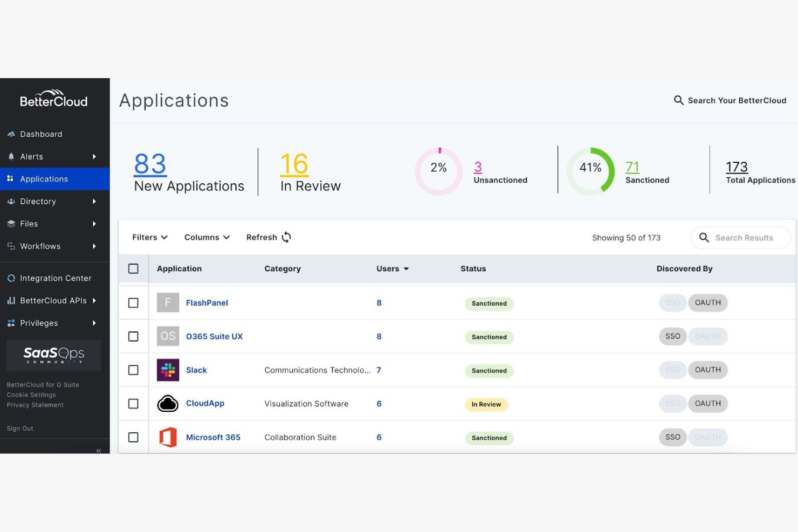Viewport: 798px width, 532px height.
Task: Check the CloudApp row checkbox
Action: click(133, 404)
